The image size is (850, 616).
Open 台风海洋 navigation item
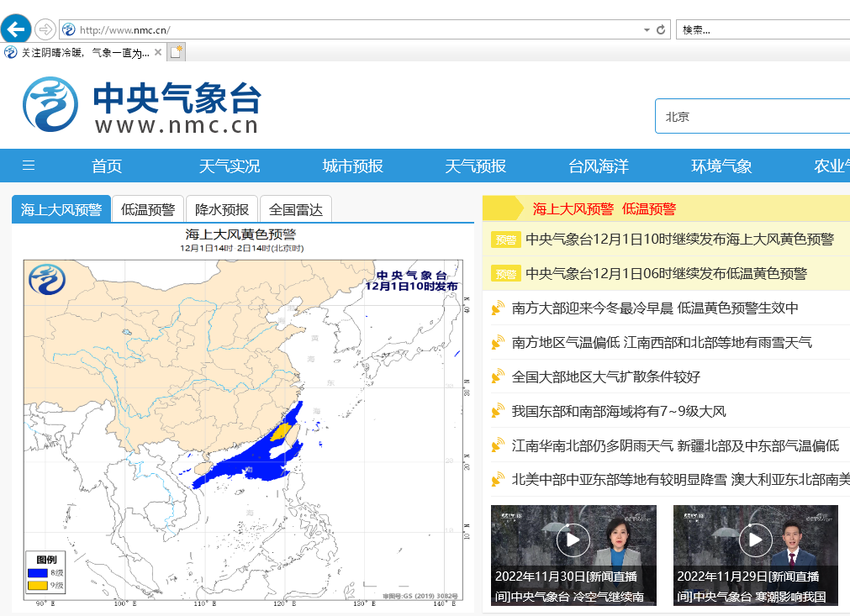599,166
